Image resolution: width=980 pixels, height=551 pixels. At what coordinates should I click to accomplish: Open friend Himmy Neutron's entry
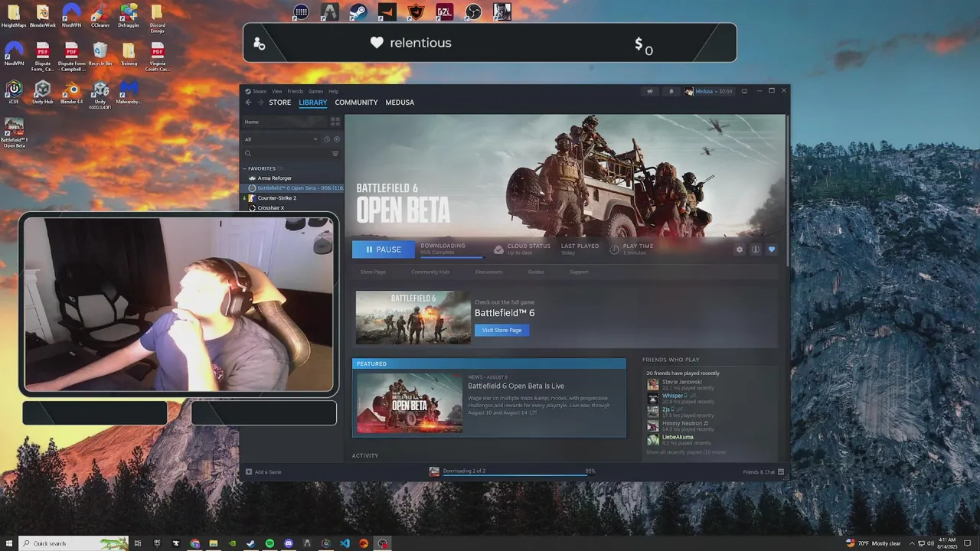681,425
